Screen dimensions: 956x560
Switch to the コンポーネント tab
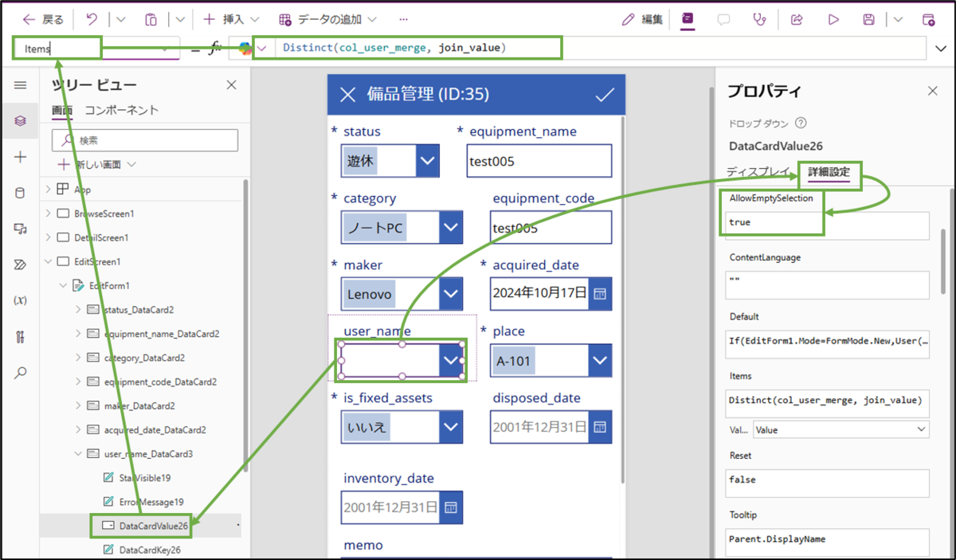122,110
